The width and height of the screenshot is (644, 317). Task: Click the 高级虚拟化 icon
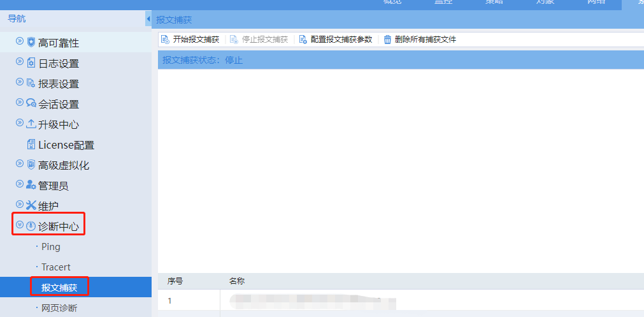coord(31,165)
